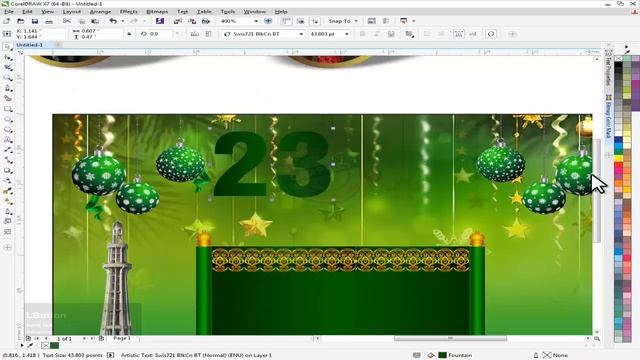Toggle Show Guidelines button

click(315, 21)
